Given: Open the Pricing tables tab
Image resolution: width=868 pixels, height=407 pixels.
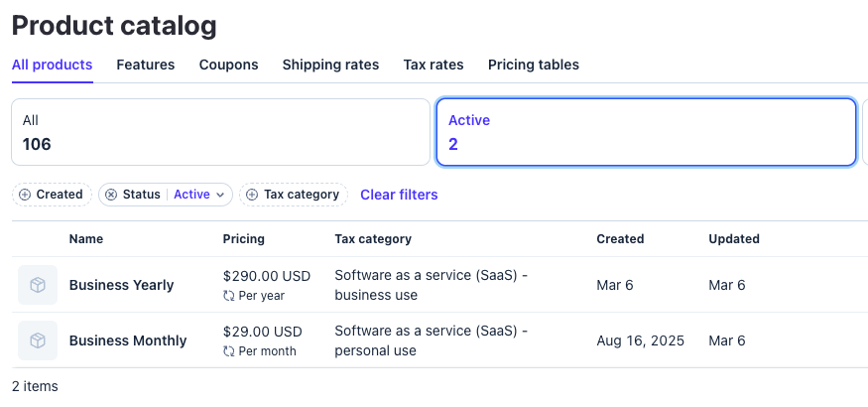Looking at the screenshot, I should (533, 65).
